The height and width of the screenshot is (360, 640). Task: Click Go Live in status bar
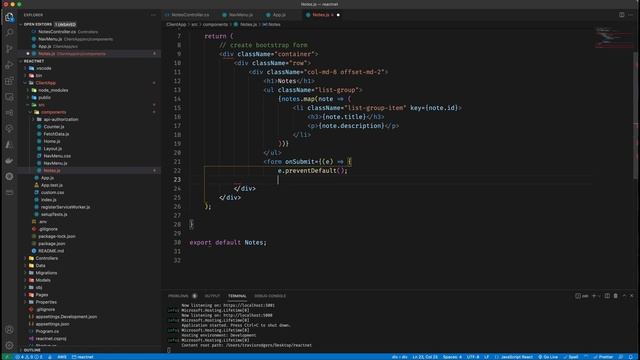pos(548,357)
